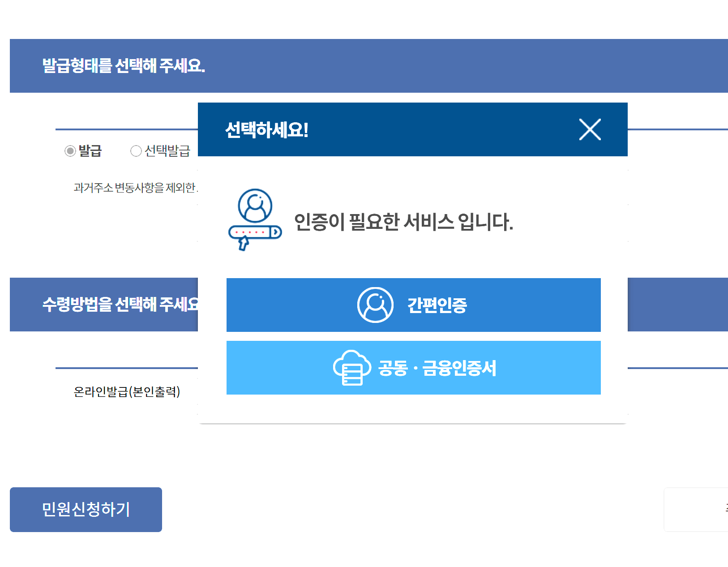Click the 민원신청하기 submit button
The width and height of the screenshot is (728, 567).
click(85, 509)
